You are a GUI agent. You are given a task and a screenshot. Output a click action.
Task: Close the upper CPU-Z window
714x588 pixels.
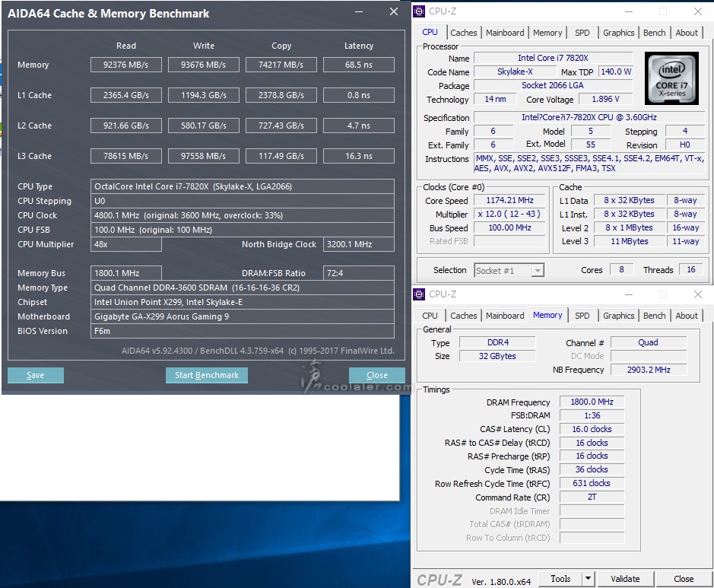click(x=697, y=11)
